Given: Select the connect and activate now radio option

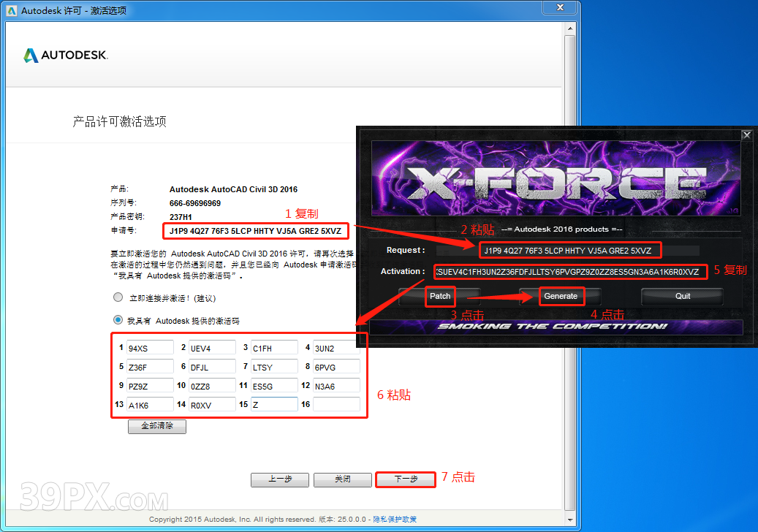Looking at the screenshot, I should [118, 297].
